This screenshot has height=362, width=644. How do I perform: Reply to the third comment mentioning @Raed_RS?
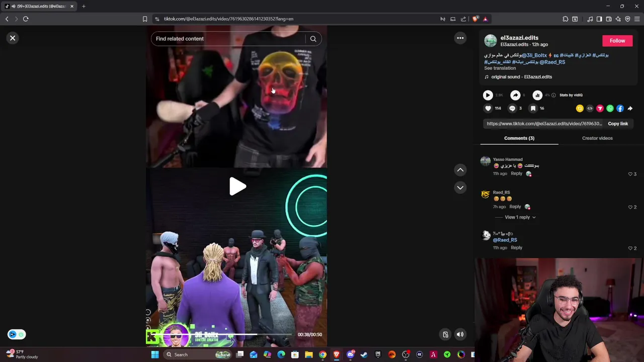(x=516, y=248)
